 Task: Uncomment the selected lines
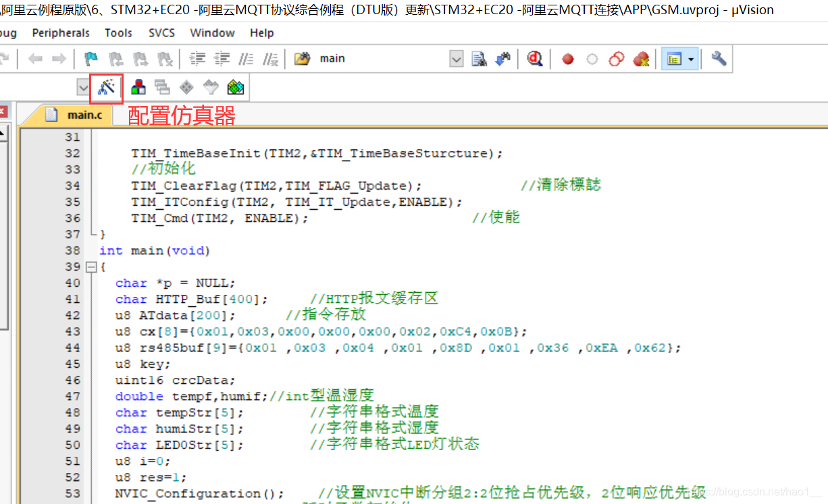[271, 59]
